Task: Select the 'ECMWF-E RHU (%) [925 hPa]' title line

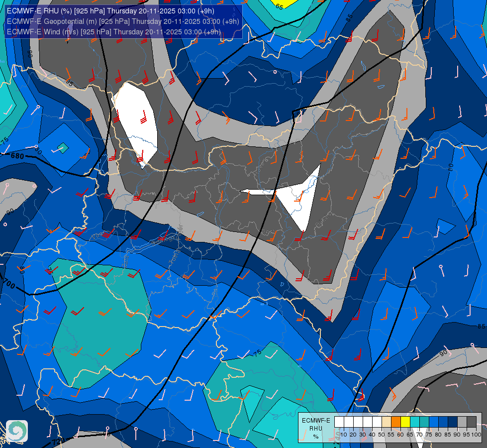Action: point(110,11)
